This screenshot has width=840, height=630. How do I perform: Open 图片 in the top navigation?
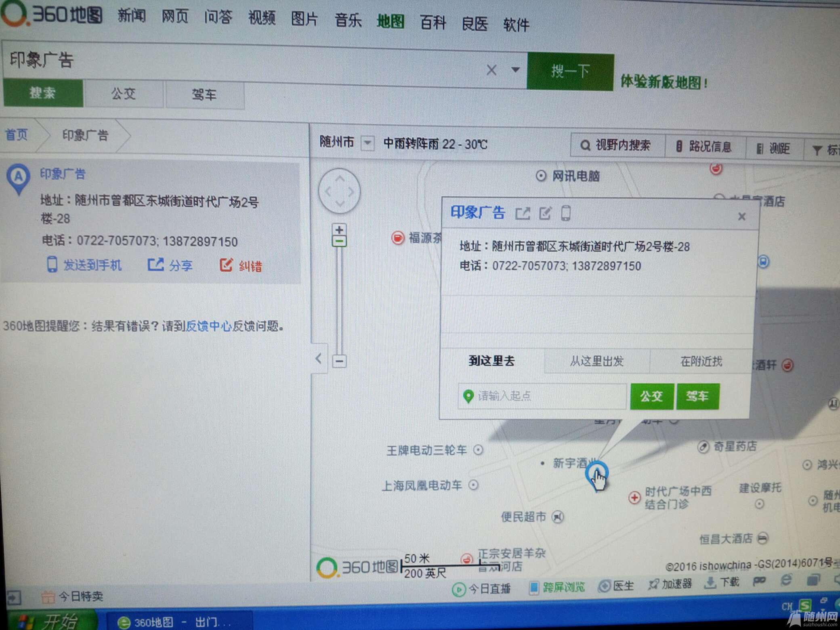pyautogui.click(x=304, y=19)
